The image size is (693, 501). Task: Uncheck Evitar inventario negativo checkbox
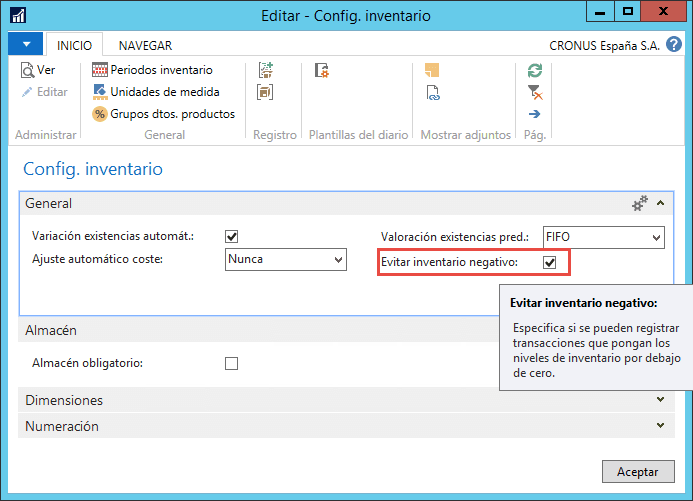[x=549, y=262]
